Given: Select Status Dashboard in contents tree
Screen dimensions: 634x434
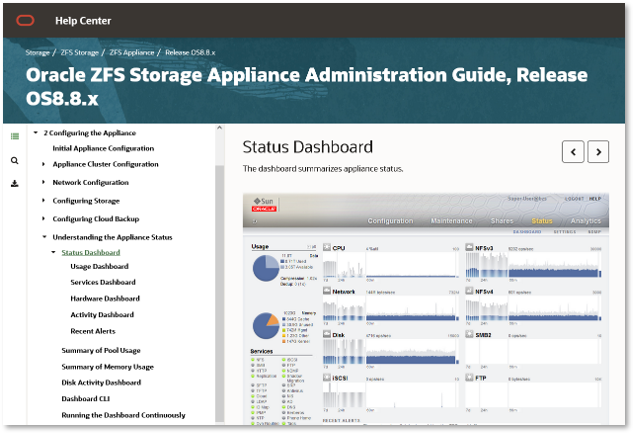Looking at the screenshot, I should point(91,252).
